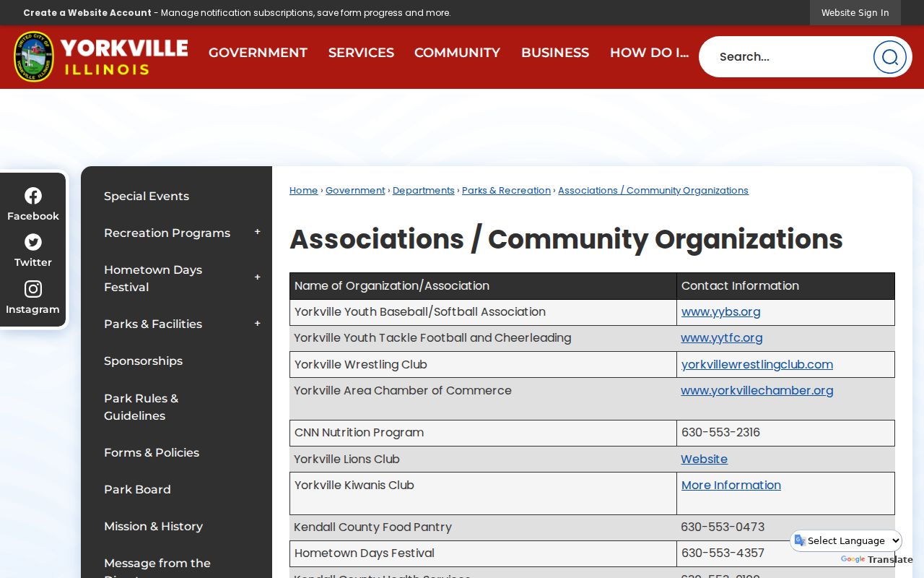Click the Associations / Community Organizations page heading

coord(566,239)
